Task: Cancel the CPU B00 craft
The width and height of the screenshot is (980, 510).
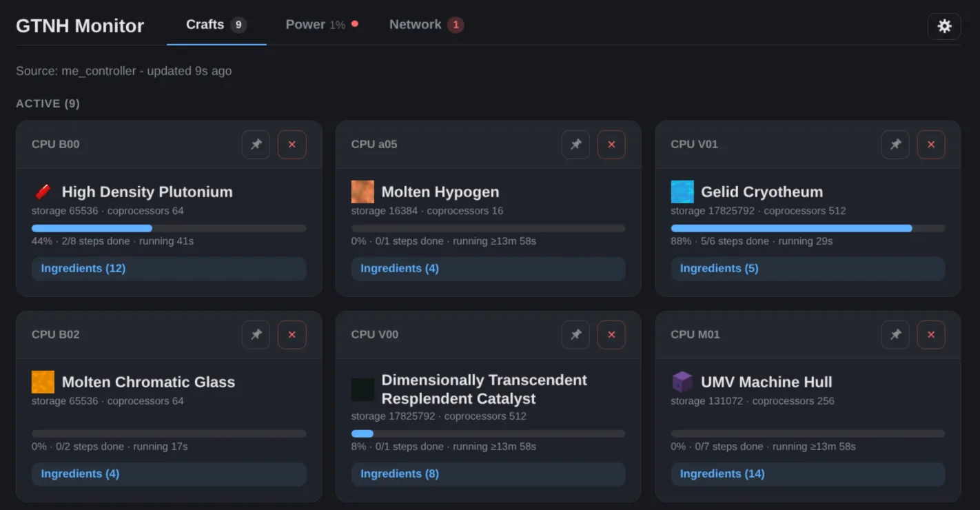Action: (x=292, y=145)
